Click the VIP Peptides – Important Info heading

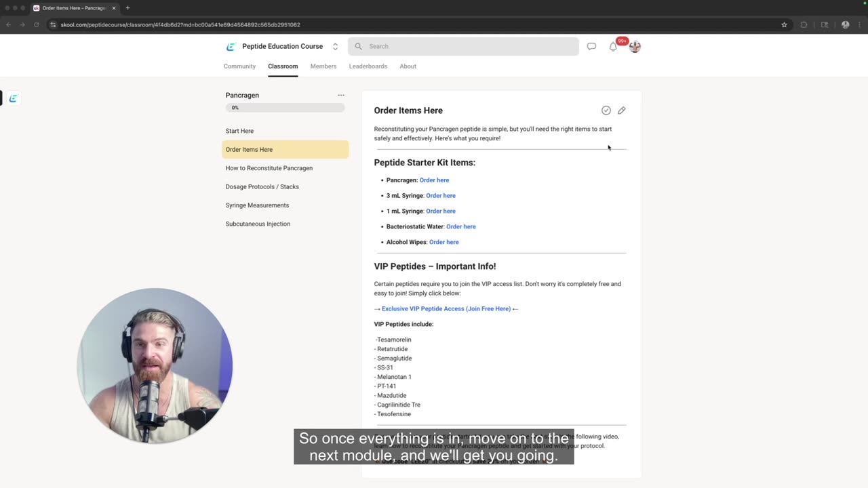[435, 266]
